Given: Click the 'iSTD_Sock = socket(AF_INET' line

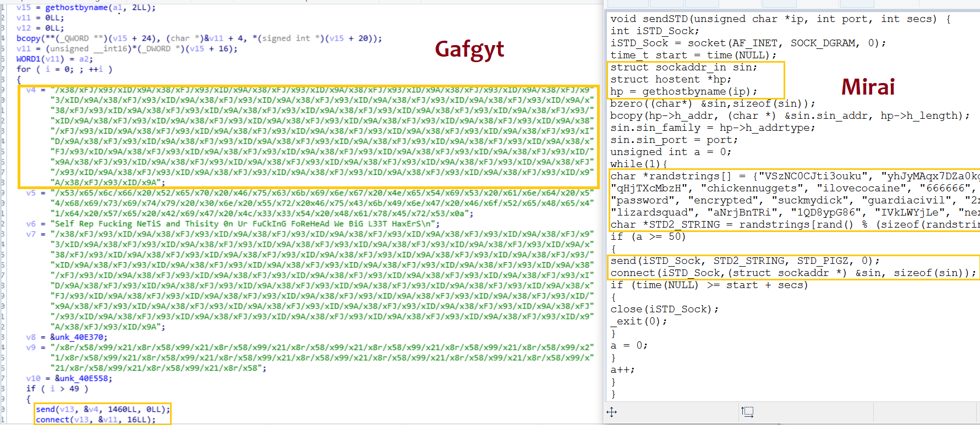Looking at the screenshot, I should 748,43.
